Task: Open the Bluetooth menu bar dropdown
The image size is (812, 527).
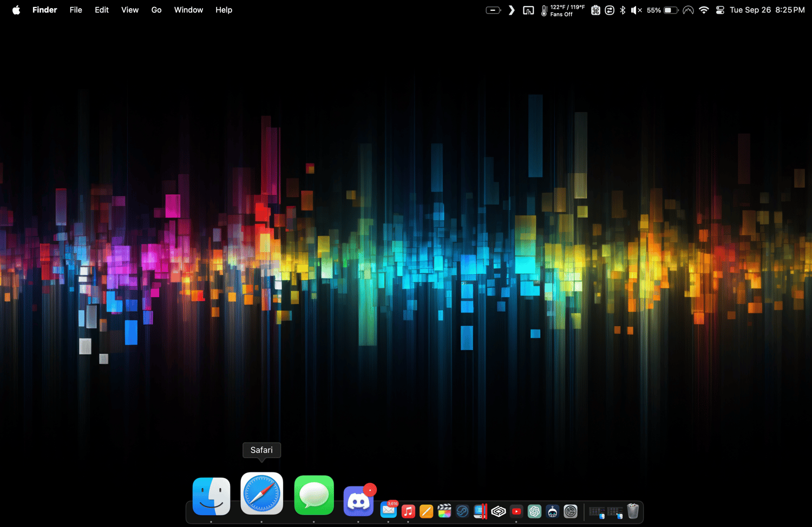Action: click(623, 10)
